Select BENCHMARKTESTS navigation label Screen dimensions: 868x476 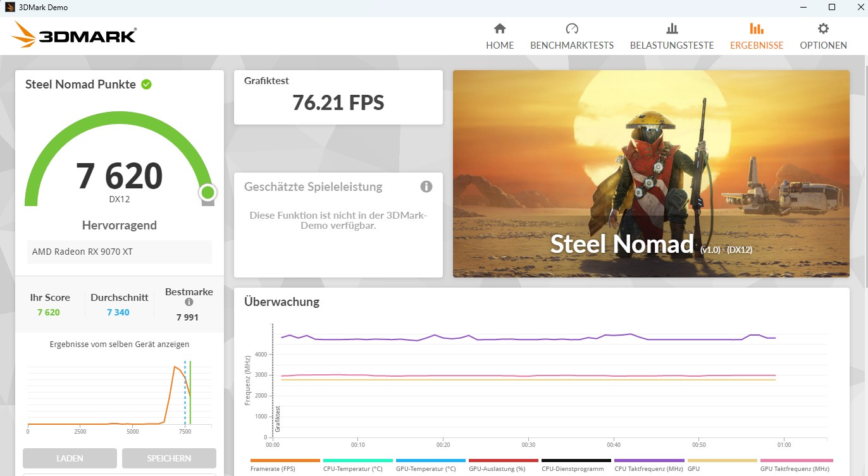pos(572,46)
